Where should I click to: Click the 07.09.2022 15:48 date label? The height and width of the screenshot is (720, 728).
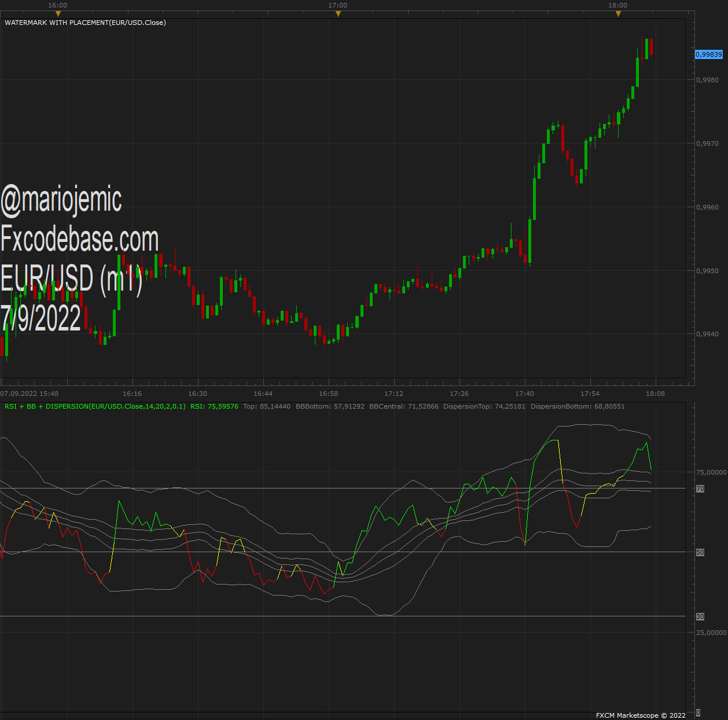pos(30,394)
